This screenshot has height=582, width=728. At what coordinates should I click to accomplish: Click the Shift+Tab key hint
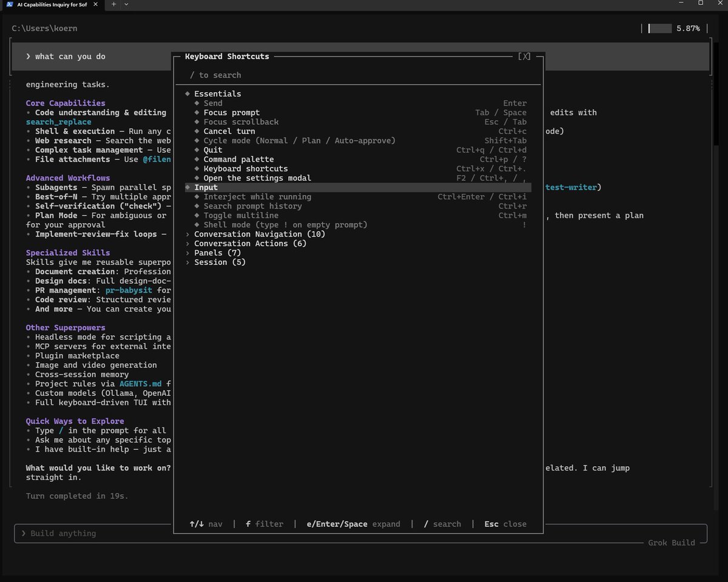pos(505,141)
